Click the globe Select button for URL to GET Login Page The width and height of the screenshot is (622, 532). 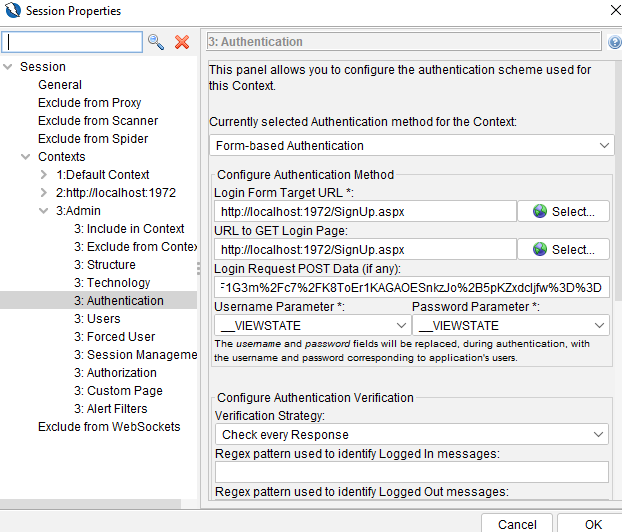click(x=563, y=250)
